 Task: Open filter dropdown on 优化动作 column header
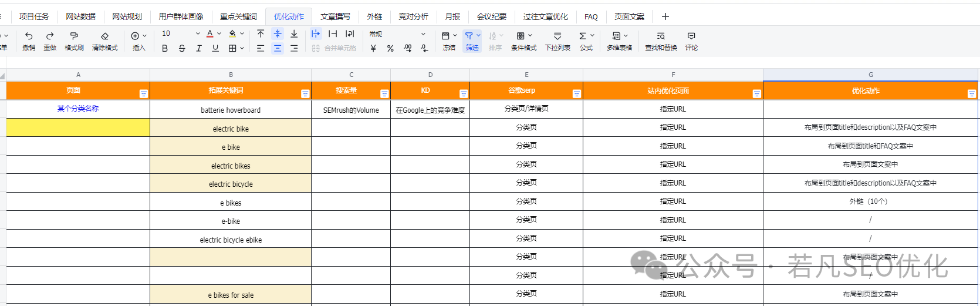tap(972, 94)
